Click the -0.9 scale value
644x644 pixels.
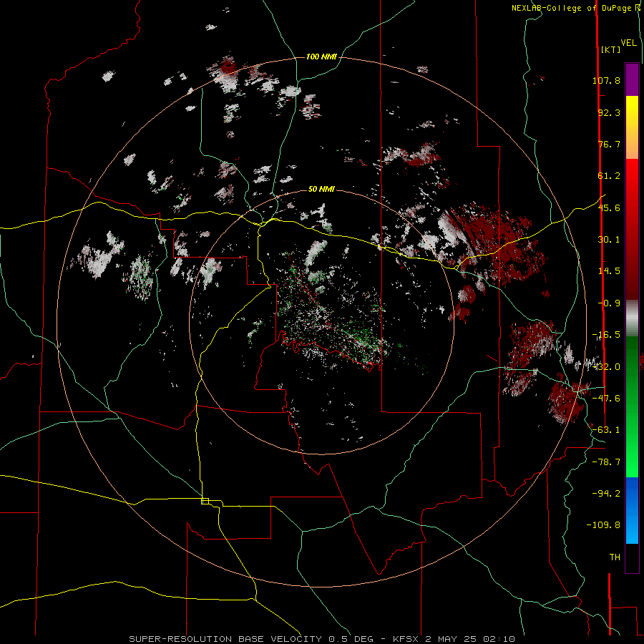[609, 303]
